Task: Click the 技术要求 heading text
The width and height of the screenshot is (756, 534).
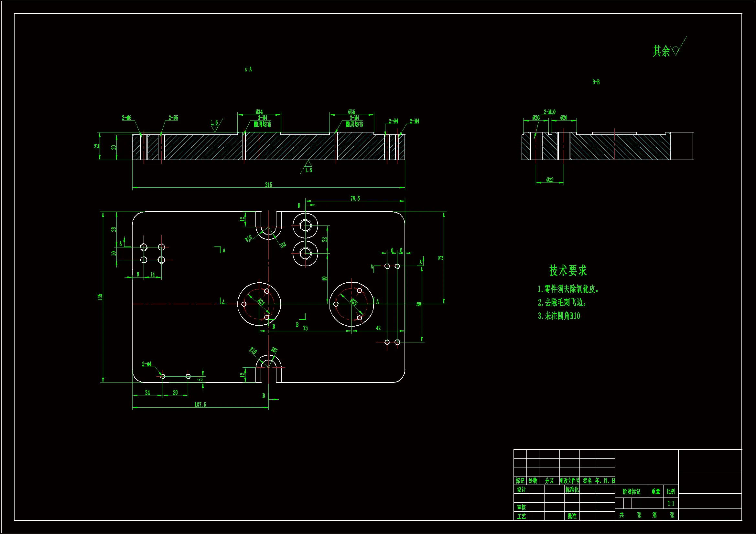Action: (x=568, y=270)
